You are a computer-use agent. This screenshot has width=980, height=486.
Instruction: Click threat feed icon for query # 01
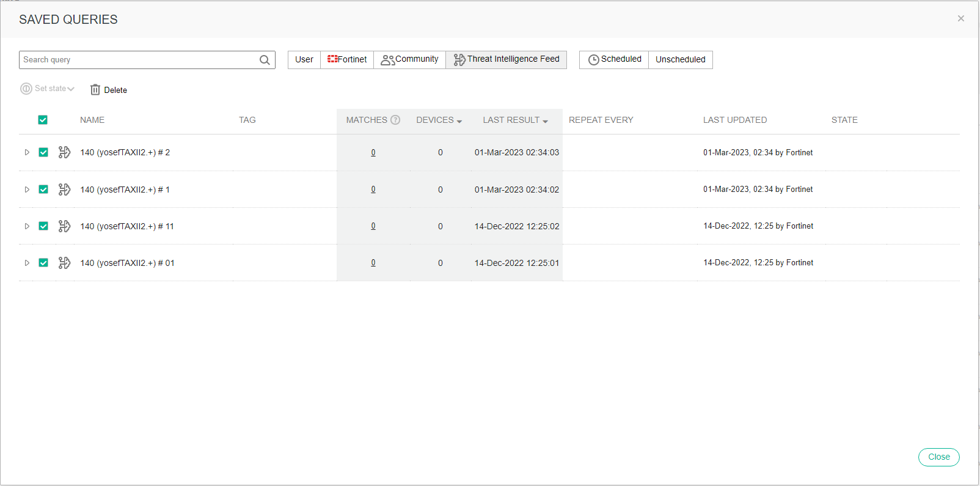(x=64, y=263)
